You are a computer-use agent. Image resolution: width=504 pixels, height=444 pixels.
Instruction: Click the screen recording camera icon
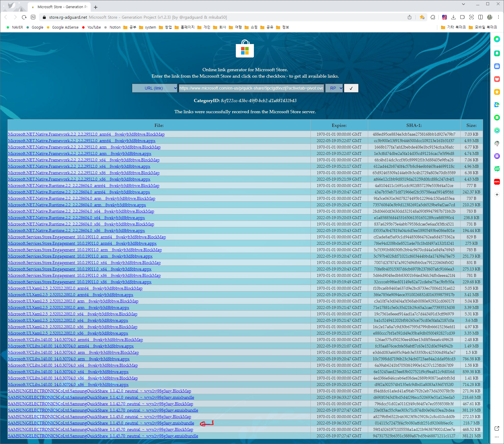click(x=463, y=17)
